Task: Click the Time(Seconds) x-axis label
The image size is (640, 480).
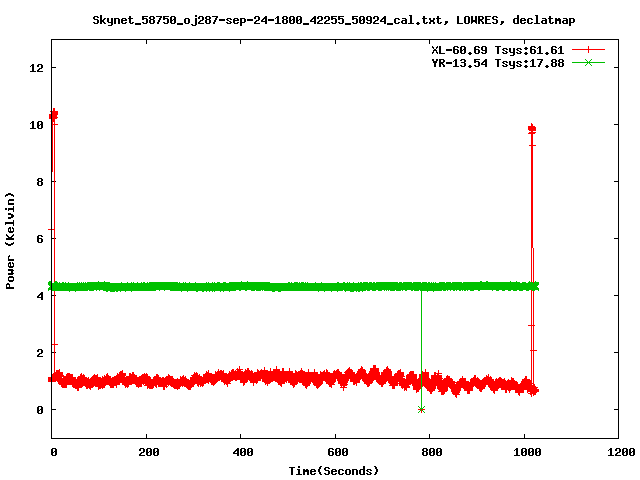Action: coord(333,471)
